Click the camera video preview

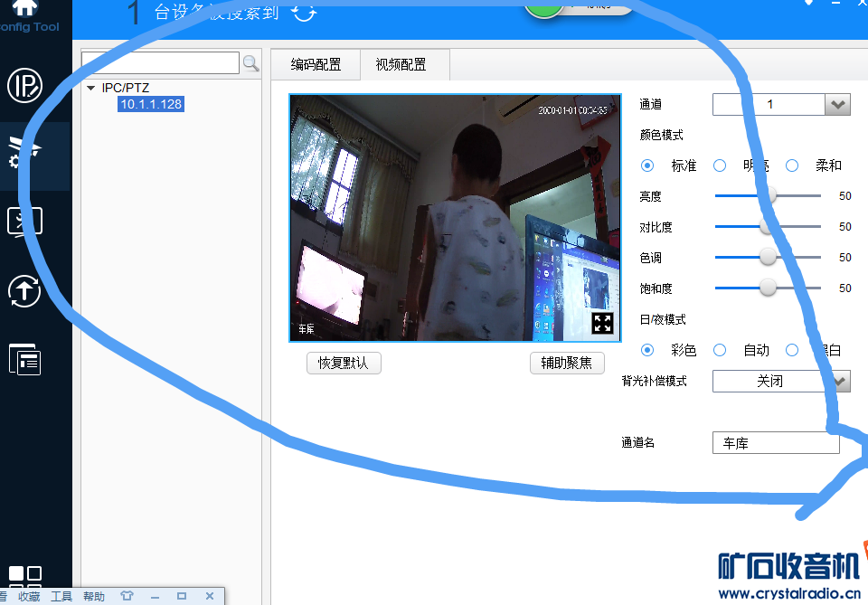tap(455, 218)
